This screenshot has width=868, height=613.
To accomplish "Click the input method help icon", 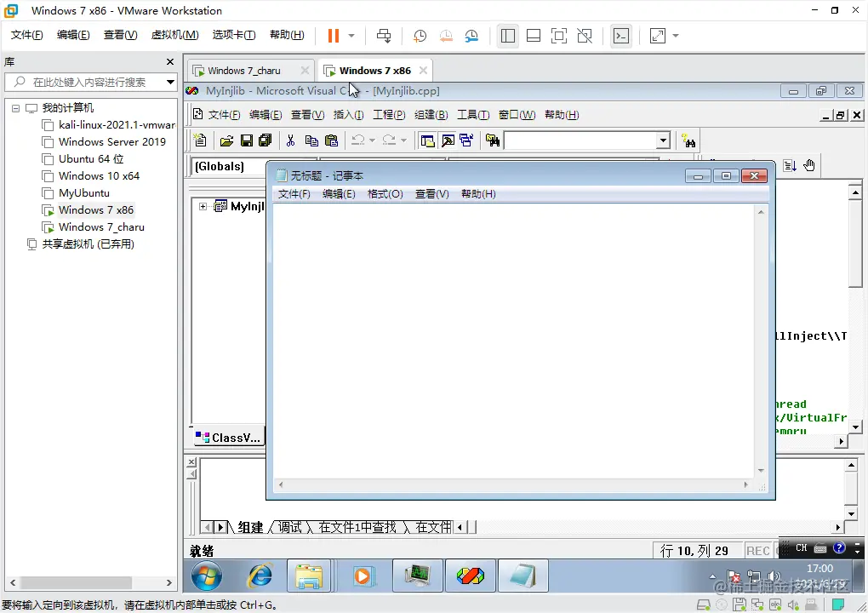I will tap(839, 547).
